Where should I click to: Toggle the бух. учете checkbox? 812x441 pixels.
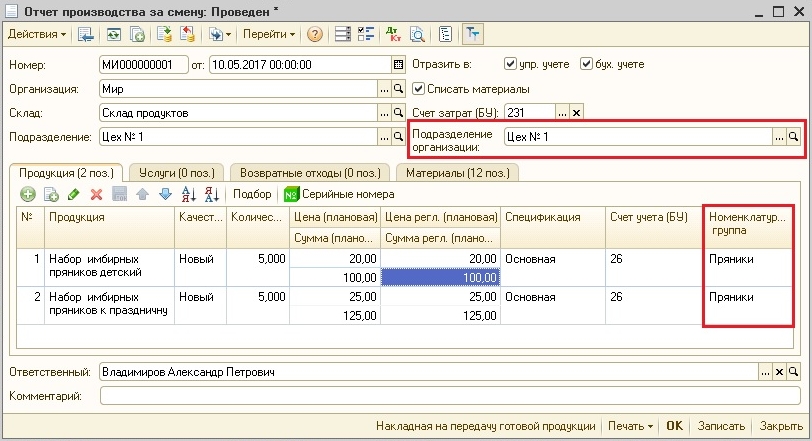pos(586,64)
